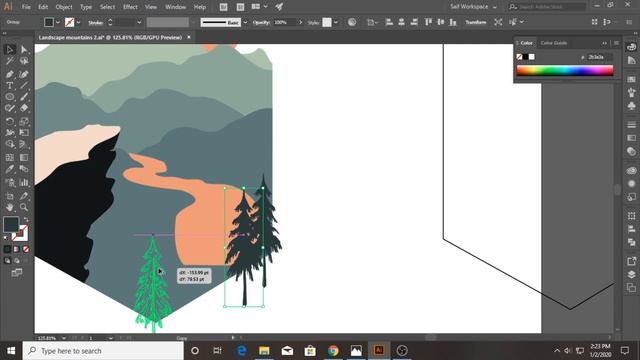
Task: Select the Column Graph tool
Action: [24, 182]
